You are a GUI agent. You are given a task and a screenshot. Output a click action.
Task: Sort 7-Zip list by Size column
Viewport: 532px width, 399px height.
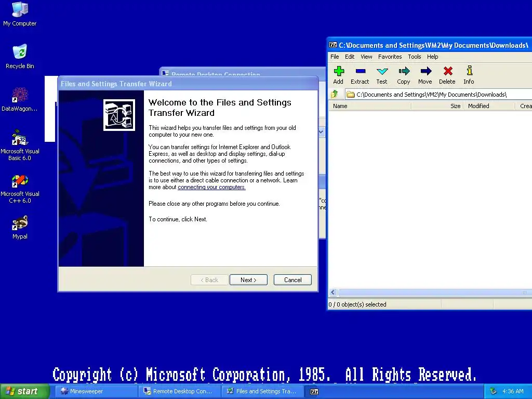tap(437, 106)
